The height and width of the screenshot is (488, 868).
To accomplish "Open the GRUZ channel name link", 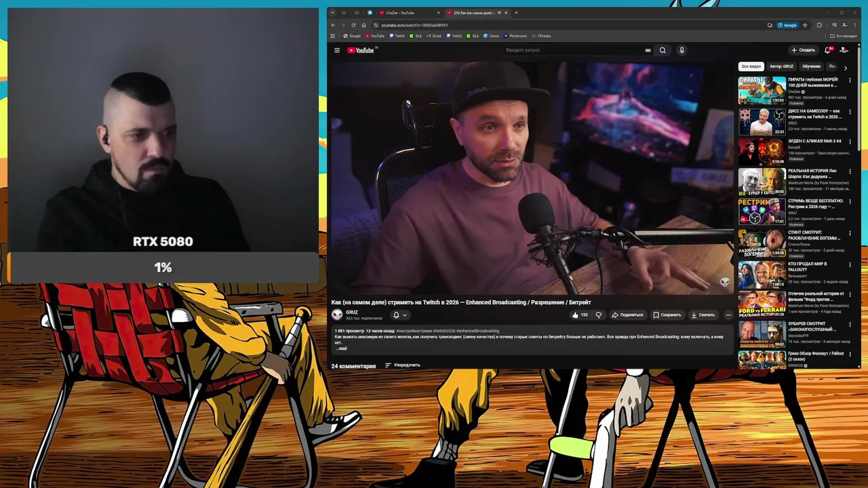I will point(352,312).
